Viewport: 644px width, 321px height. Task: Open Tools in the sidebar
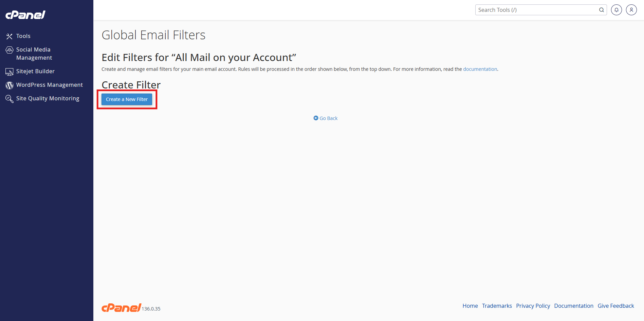[x=23, y=36]
